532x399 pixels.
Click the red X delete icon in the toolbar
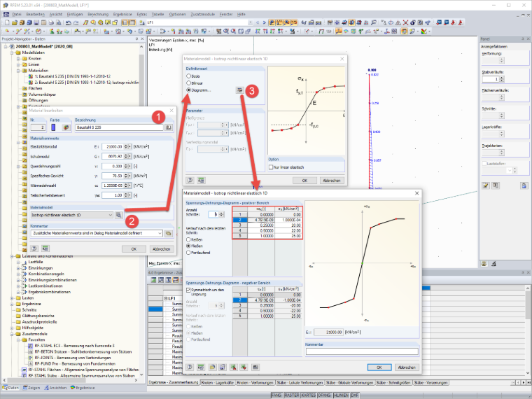tap(405, 22)
